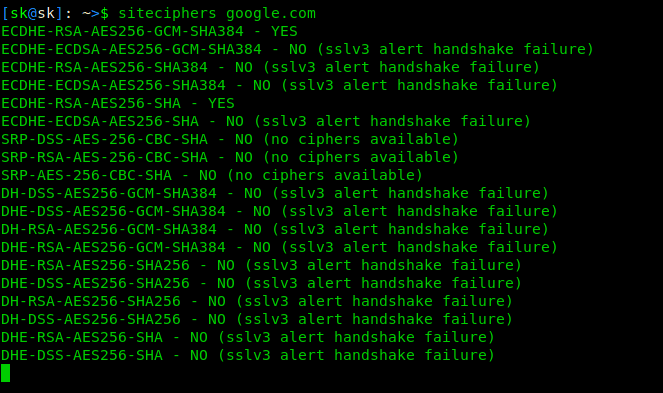Click the DHE-DSS-AES256-SHA last line
663x393 pixels.
tap(248, 355)
